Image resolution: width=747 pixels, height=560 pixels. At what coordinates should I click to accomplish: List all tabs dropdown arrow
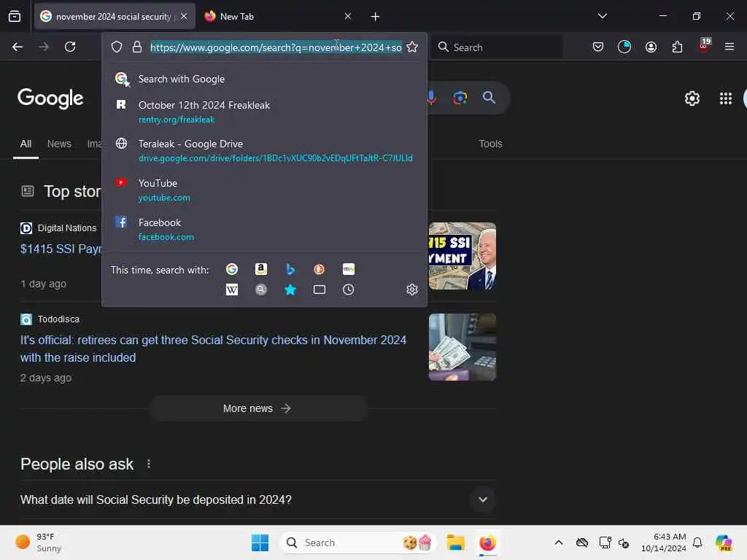coord(602,16)
